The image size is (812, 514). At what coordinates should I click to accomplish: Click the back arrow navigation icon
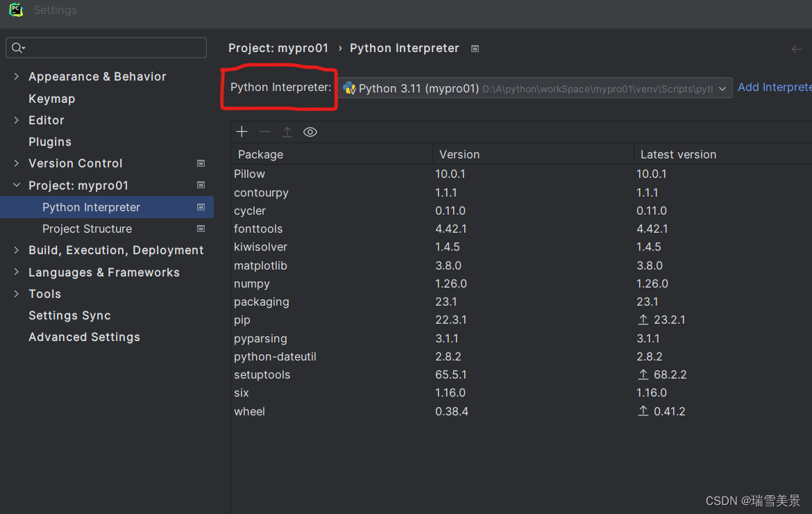point(797,49)
